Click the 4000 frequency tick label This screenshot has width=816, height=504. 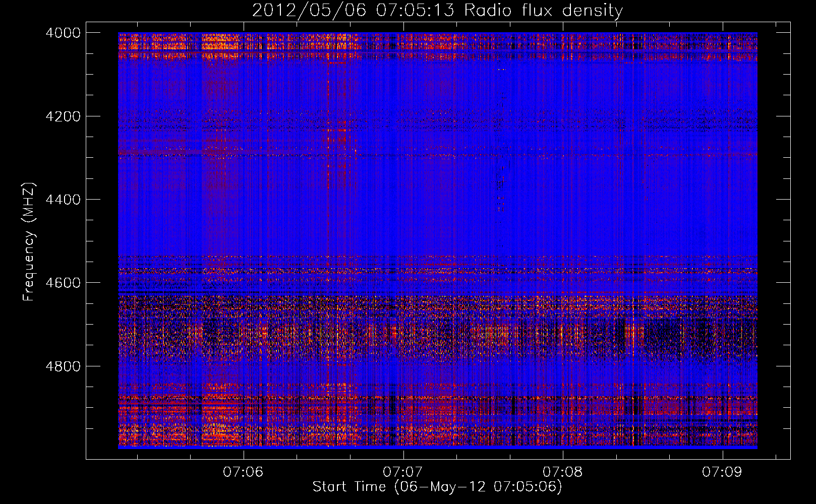(x=63, y=33)
